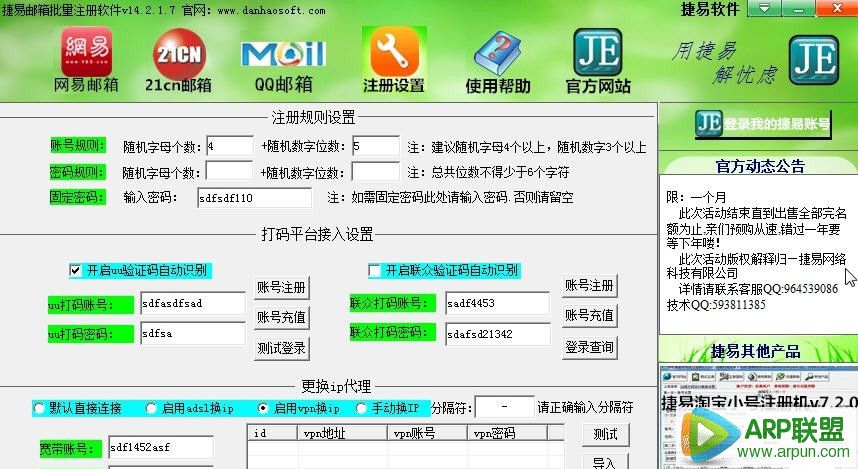
Task: Click uu打码账号 field sdfasdfsad
Action: pos(193,303)
